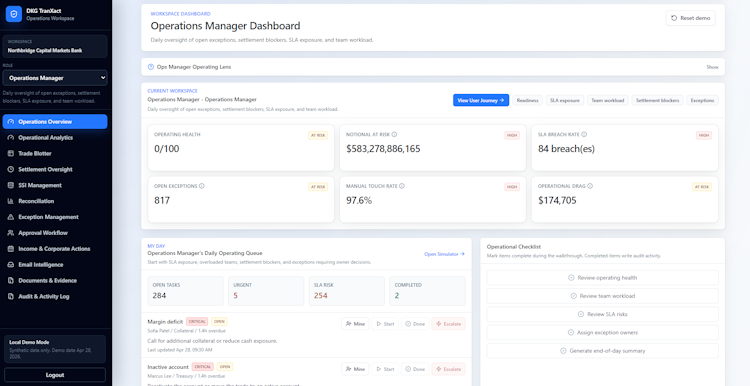Open Simulator from the My Day queue
This screenshot has height=386, width=750.
point(444,254)
